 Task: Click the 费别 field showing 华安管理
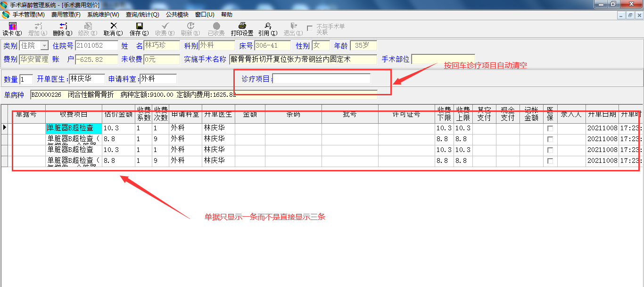coord(34,59)
